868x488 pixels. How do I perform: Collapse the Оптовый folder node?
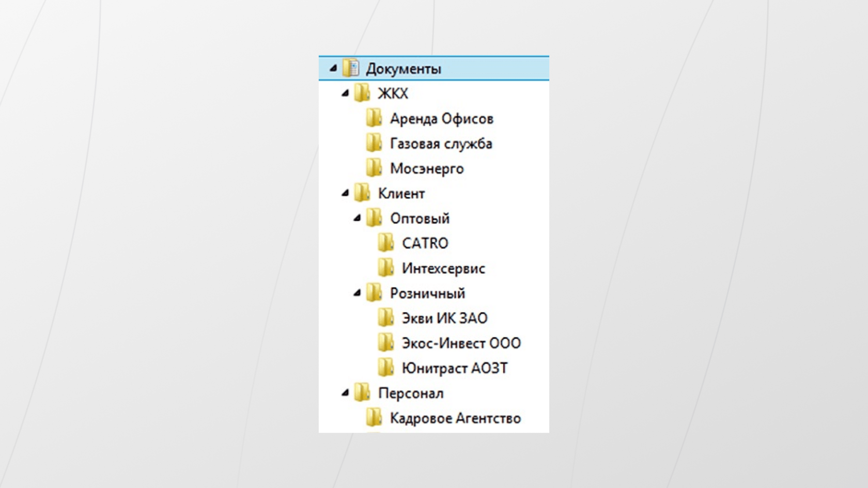[357, 218]
